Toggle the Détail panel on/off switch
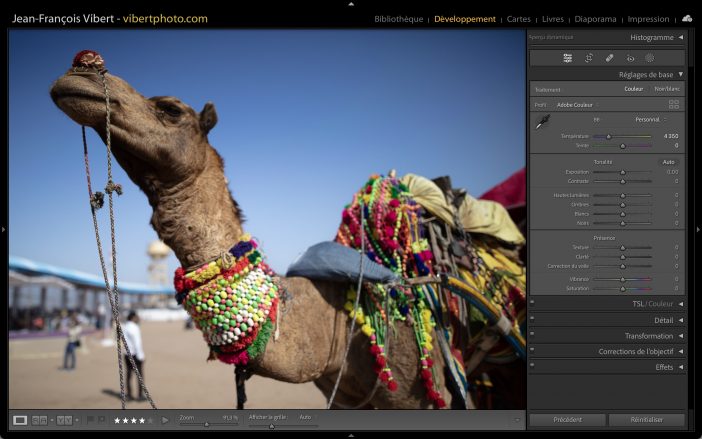This screenshot has height=439, width=702. click(532, 320)
